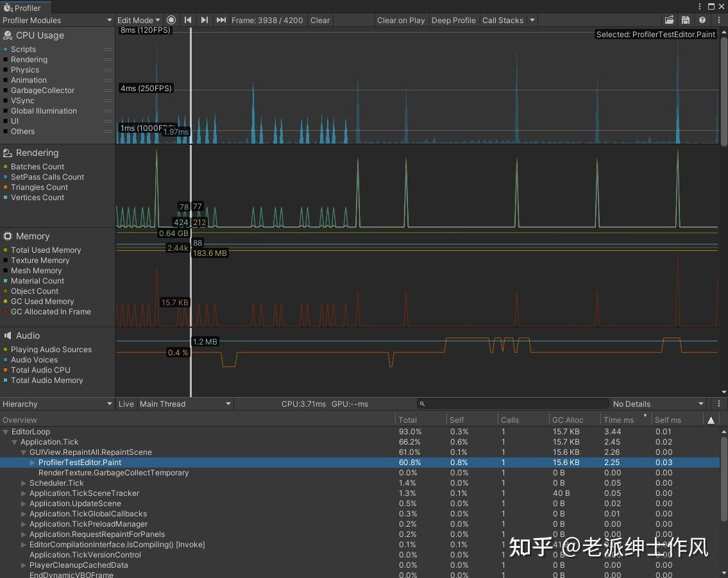Step to the previous frame
This screenshot has height=578, width=728.
[188, 20]
